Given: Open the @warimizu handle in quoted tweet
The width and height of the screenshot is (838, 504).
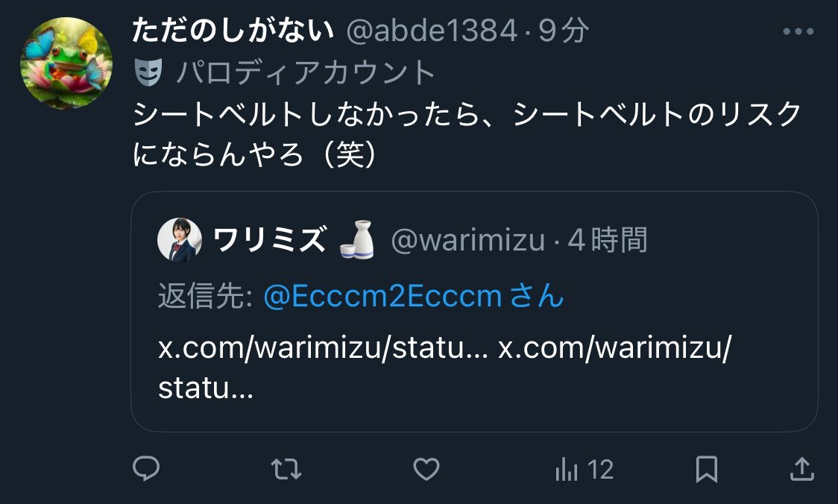Looking at the screenshot, I should (468, 240).
